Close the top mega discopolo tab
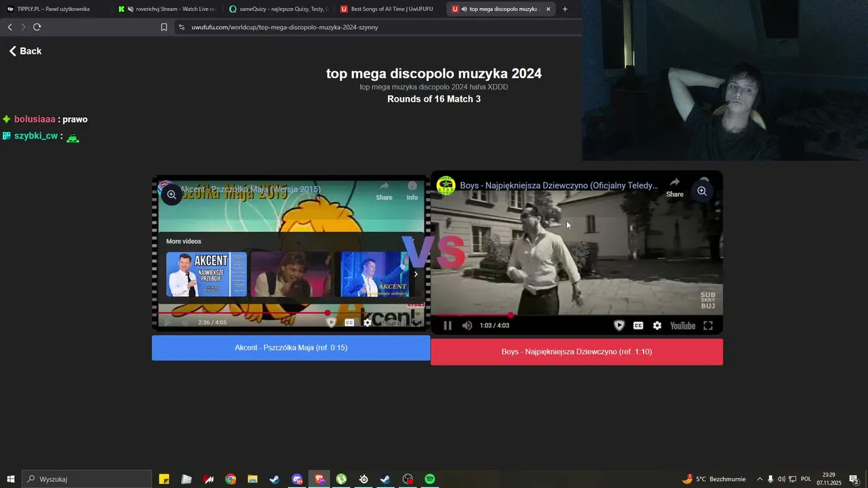 [548, 9]
